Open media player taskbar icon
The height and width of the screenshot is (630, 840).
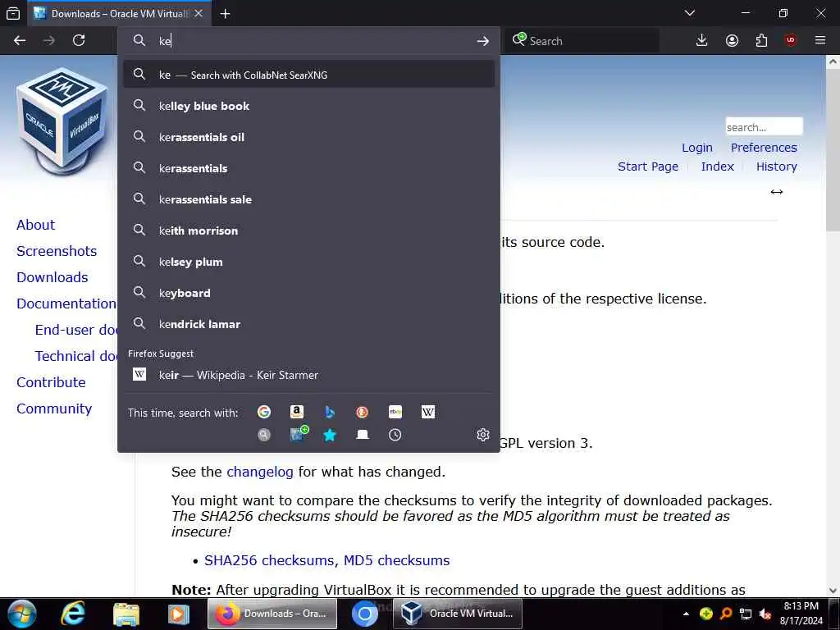click(x=178, y=614)
